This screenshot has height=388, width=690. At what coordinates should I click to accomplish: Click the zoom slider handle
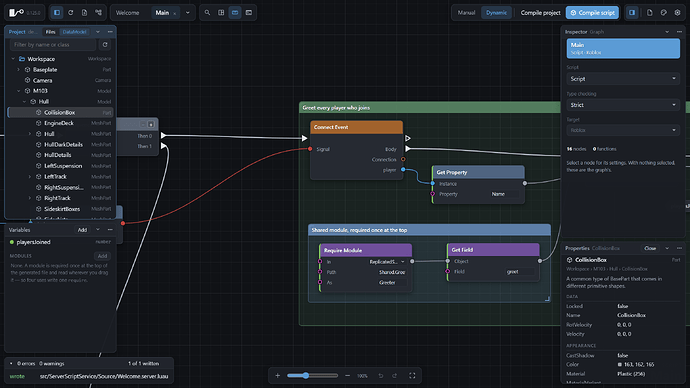[306, 376]
